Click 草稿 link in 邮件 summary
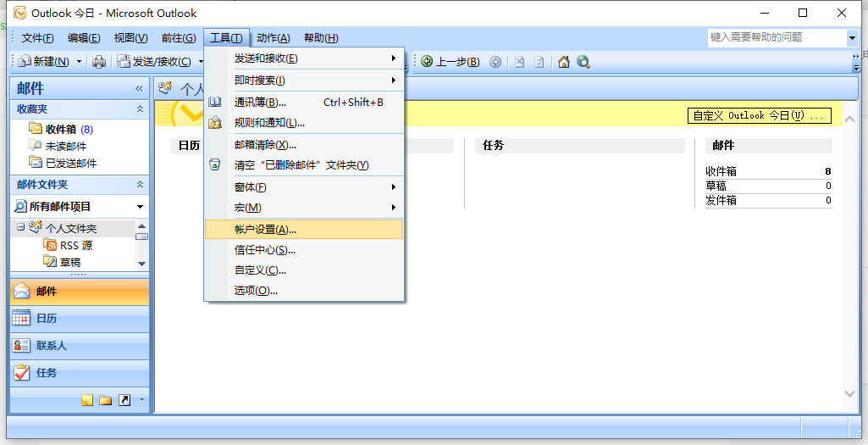Screen dimensions: 868x445 tap(716, 186)
